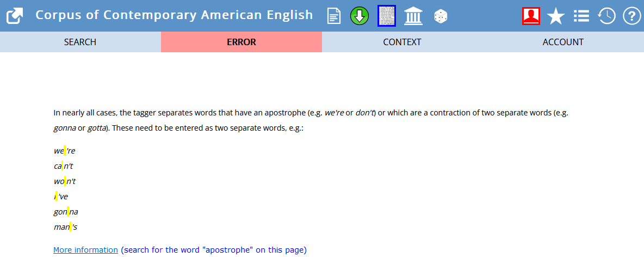This screenshot has height=257, width=644.
Task: Click the external link arrow icon
Action: click(x=15, y=16)
